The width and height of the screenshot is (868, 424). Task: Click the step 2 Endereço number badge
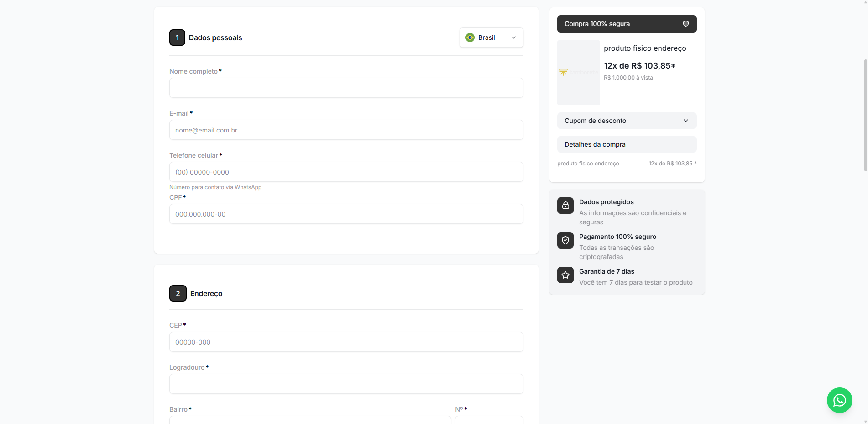[178, 293]
